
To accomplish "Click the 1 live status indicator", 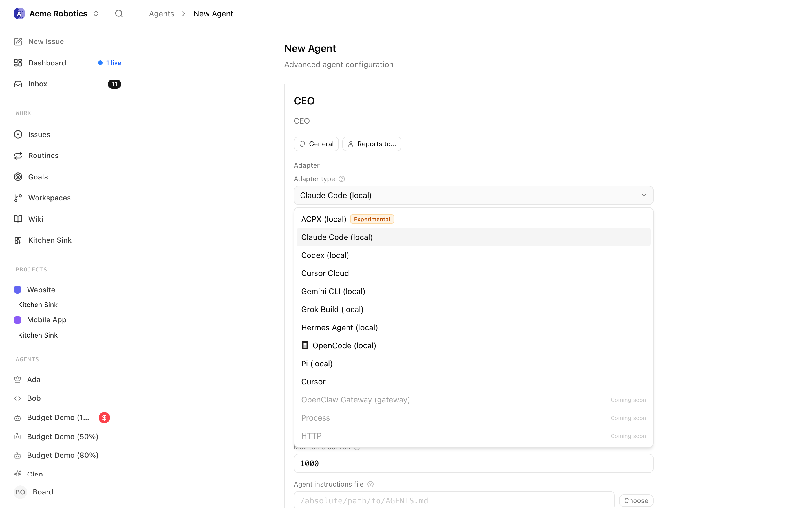I will 109,63.
